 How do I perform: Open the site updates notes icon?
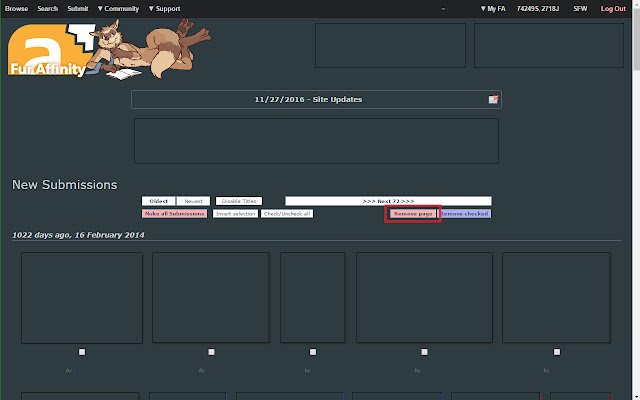pyautogui.click(x=493, y=99)
